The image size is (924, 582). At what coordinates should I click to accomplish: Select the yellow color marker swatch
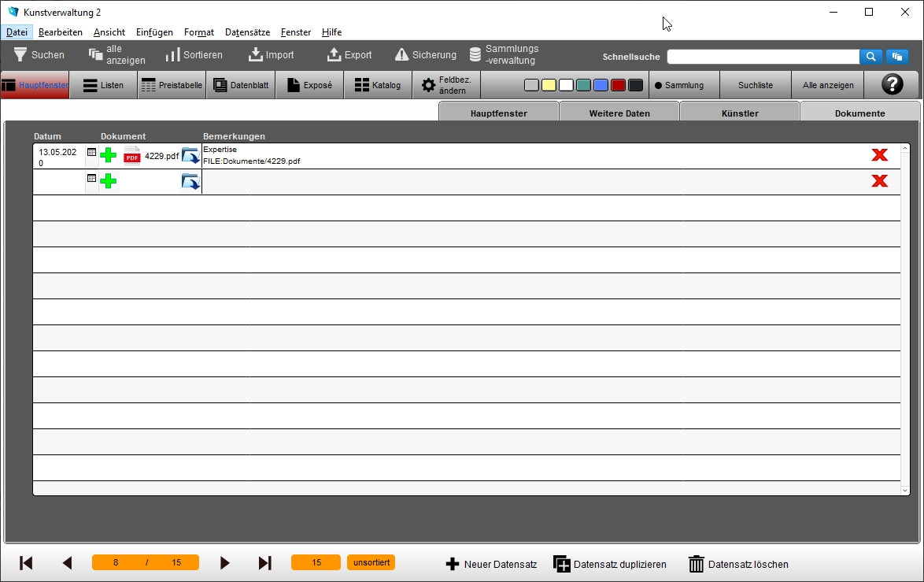coord(549,85)
